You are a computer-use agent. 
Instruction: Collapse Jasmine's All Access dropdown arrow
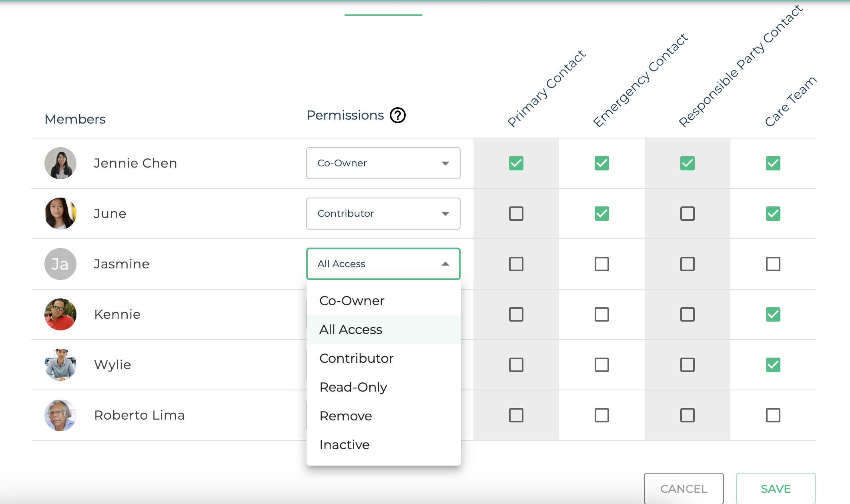coord(445,264)
